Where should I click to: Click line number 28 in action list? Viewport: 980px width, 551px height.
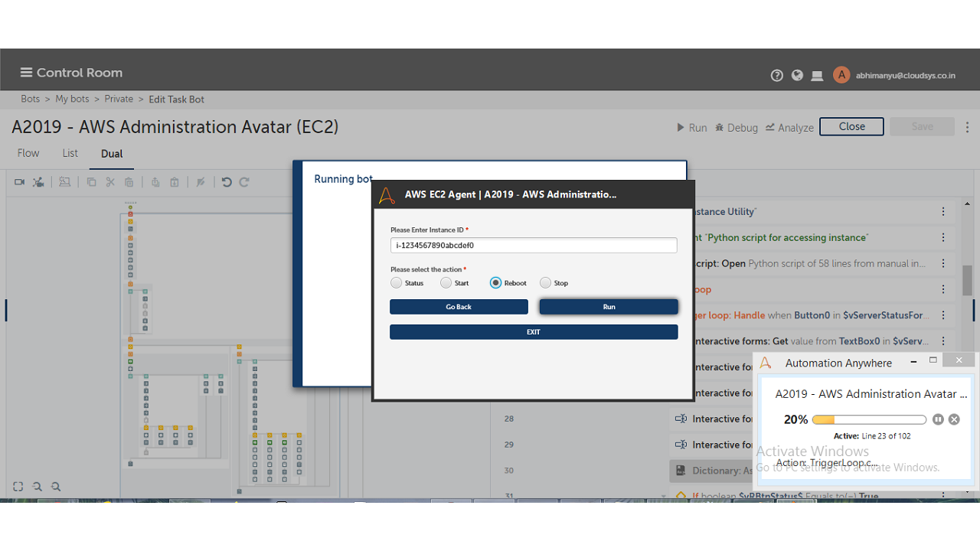point(509,419)
